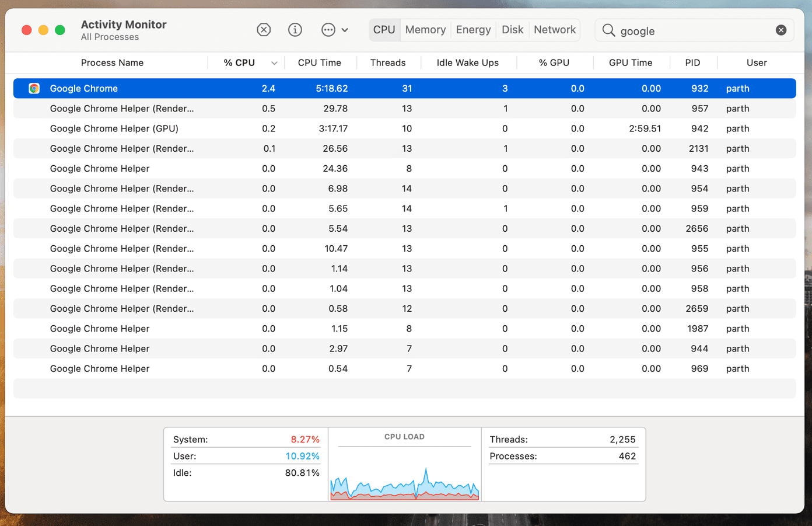This screenshot has width=812, height=526.
Task: Open the ellipsis more-options menu
Action: pos(328,30)
